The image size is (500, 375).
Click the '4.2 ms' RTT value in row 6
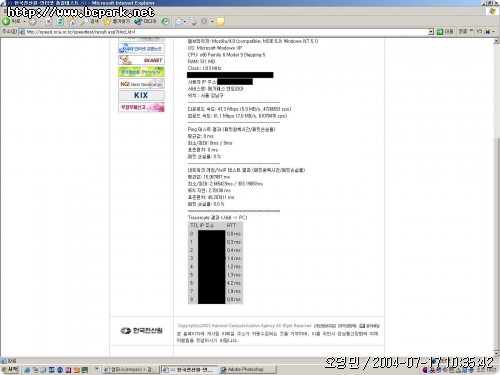pyautogui.click(x=234, y=283)
